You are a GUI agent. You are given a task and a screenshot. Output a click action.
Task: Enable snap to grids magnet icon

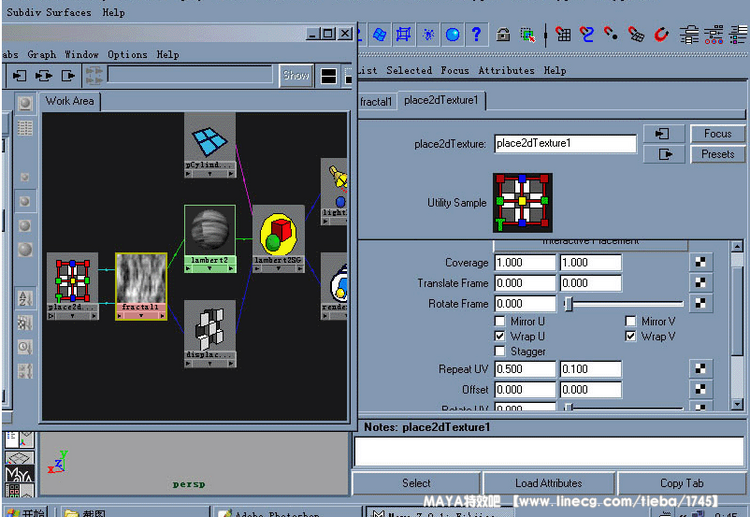click(x=562, y=34)
